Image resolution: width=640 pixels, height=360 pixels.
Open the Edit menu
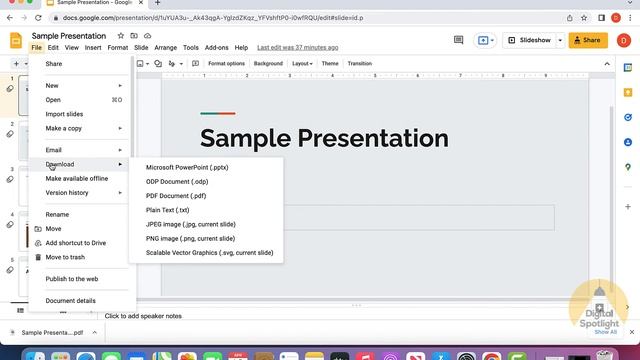click(x=53, y=48)
